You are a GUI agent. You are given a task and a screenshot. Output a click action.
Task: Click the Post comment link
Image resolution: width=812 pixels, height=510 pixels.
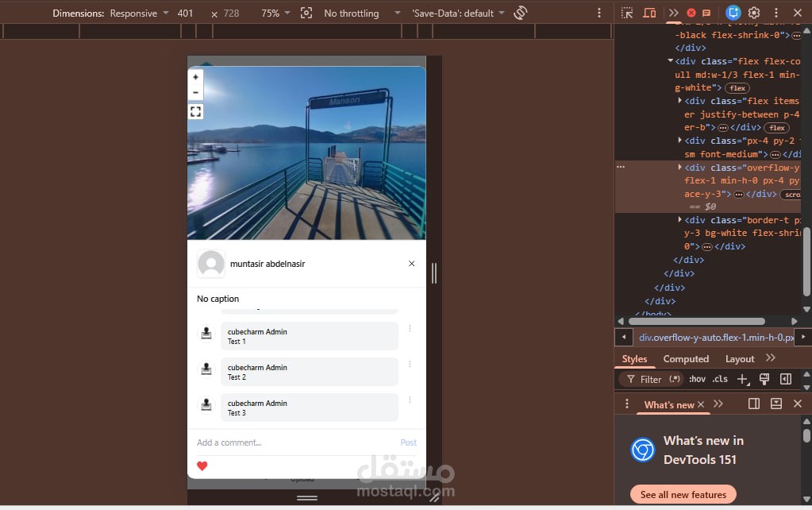[408, 442]
